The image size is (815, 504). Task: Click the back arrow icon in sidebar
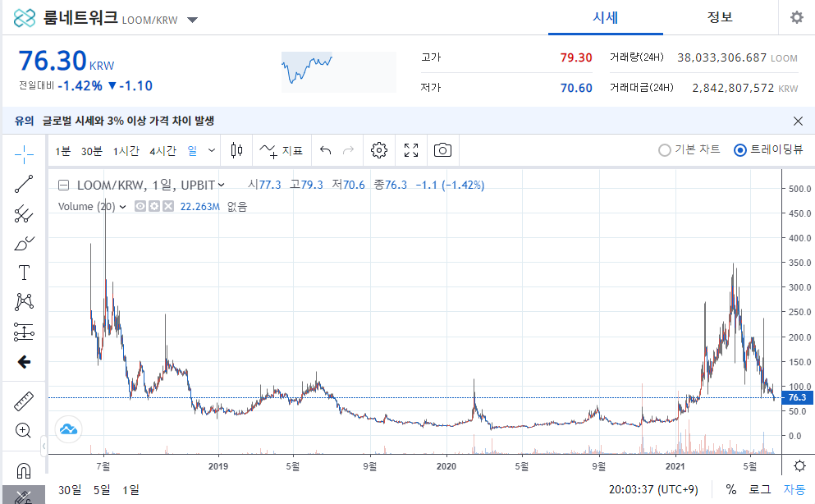pyautogui.click(x=24, y=362)
